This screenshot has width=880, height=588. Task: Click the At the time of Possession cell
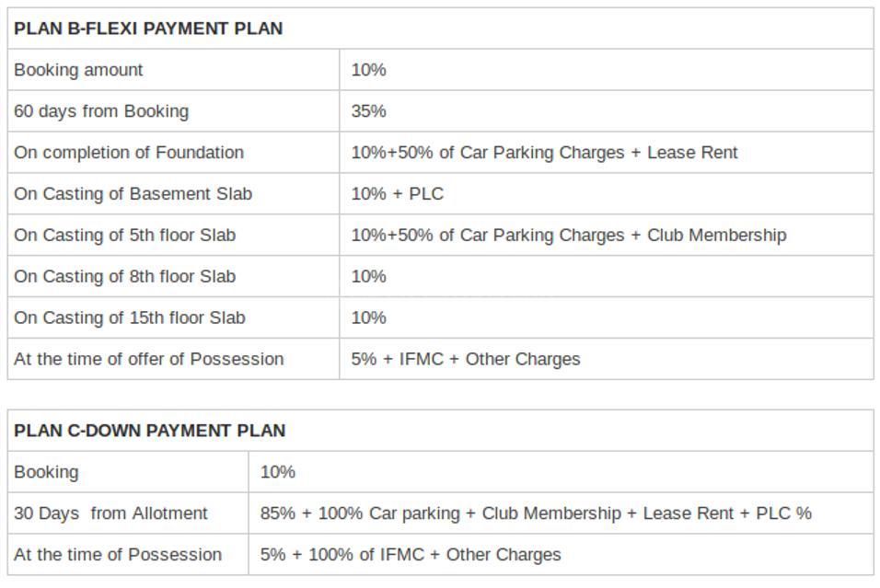[x=118, y=555]
